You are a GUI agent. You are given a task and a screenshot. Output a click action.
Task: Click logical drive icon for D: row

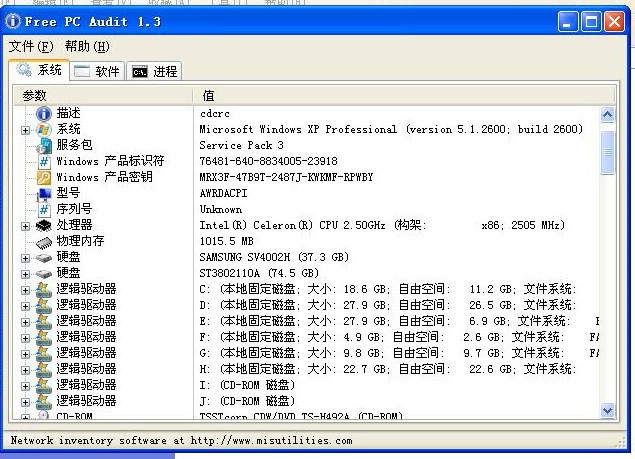point(44,306)
